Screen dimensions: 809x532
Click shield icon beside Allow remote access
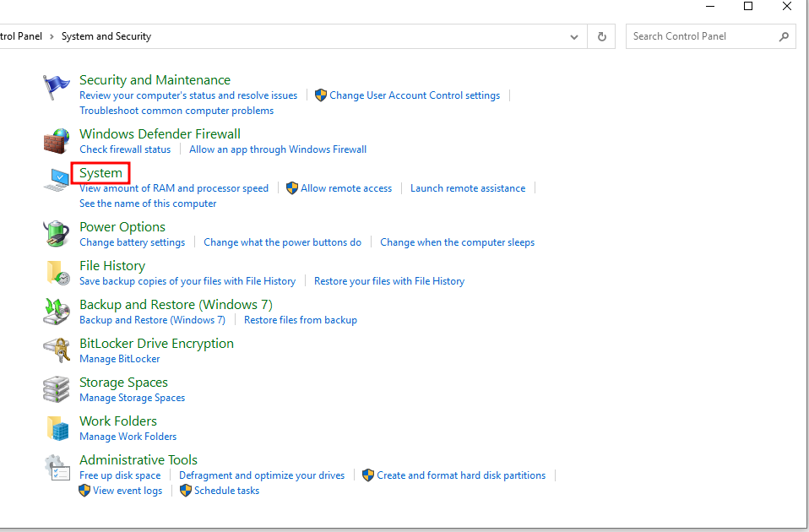pos(292,188)
